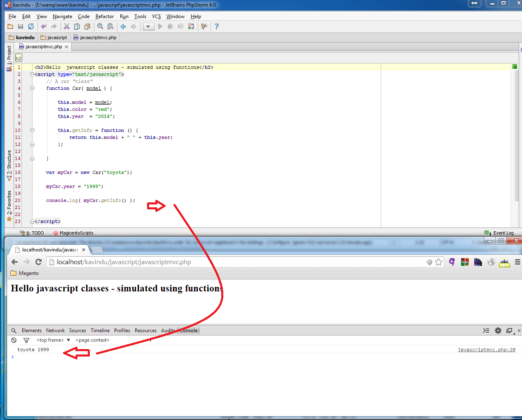Screen dimensions: 522x420
Task: Switch to the Network DevTools tab
Action: point(55,331)
